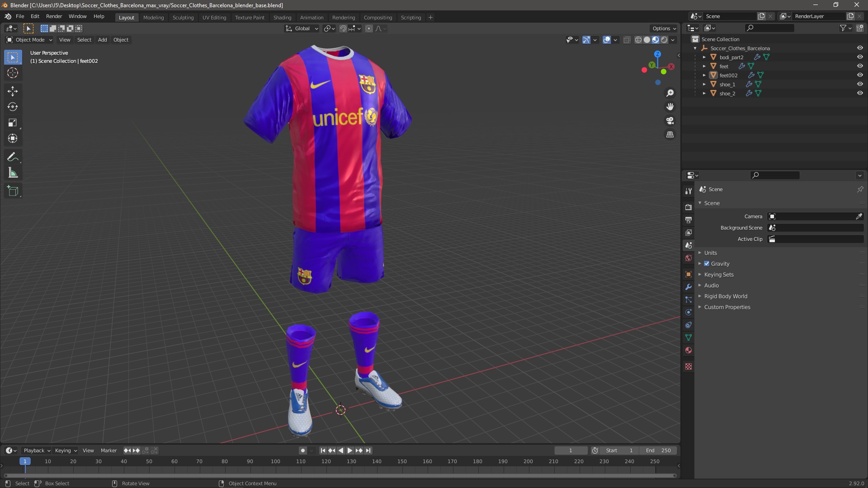868x488 pixels.
Task: Play the animation forward
Action: 349,450
